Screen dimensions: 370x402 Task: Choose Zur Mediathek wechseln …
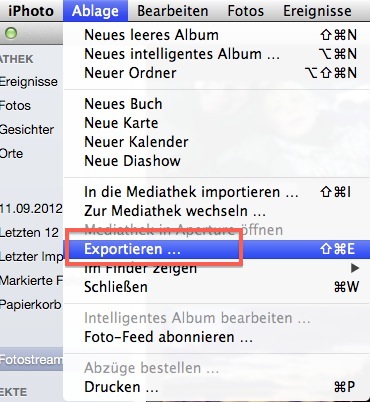(x=217, y=211)
